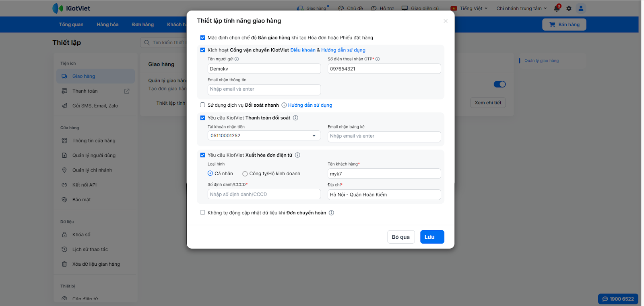Uncheck Kích hoạt Cổng vận chuyển KiotViet
644x306 pixels.
coord(202,50)
